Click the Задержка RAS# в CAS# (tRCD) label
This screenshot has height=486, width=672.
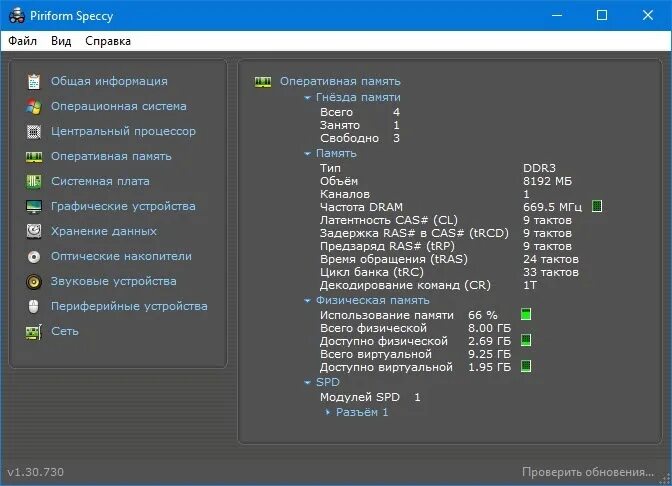(414, 233)
